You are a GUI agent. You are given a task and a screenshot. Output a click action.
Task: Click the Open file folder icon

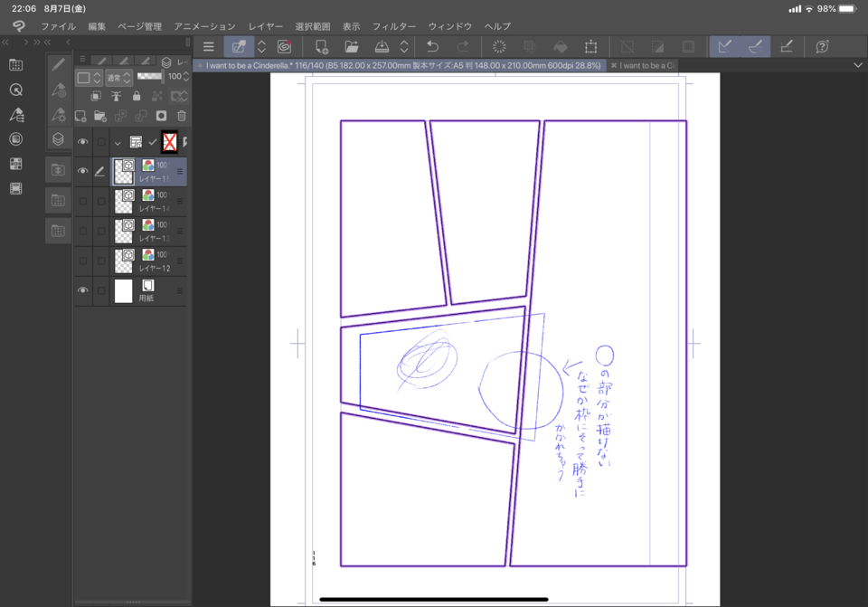pyautogui.click(x=352, y=47)
